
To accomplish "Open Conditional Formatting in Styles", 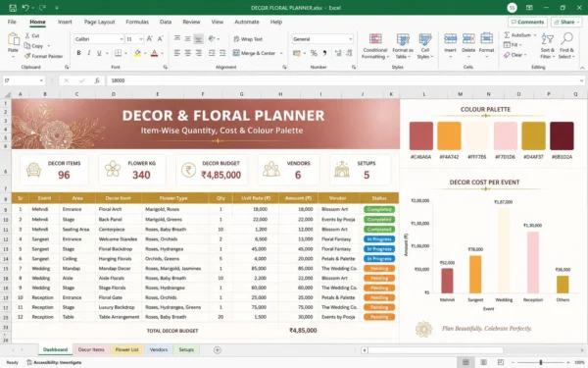I will pos(375,46).
